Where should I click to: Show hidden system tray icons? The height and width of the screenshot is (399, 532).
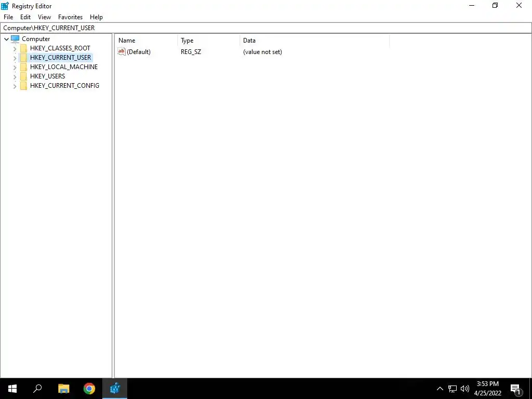440,389
